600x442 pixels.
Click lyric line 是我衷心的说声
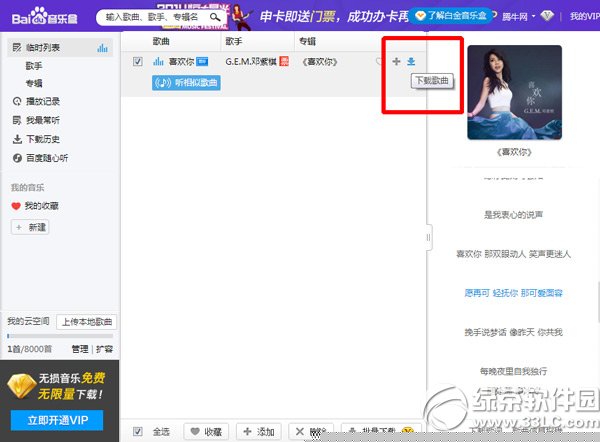(x=514, y=215)
